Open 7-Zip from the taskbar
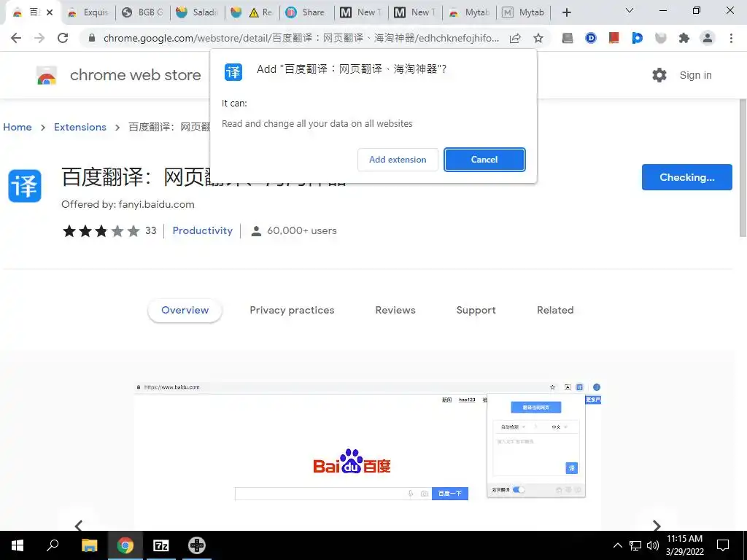 (161, 545)
